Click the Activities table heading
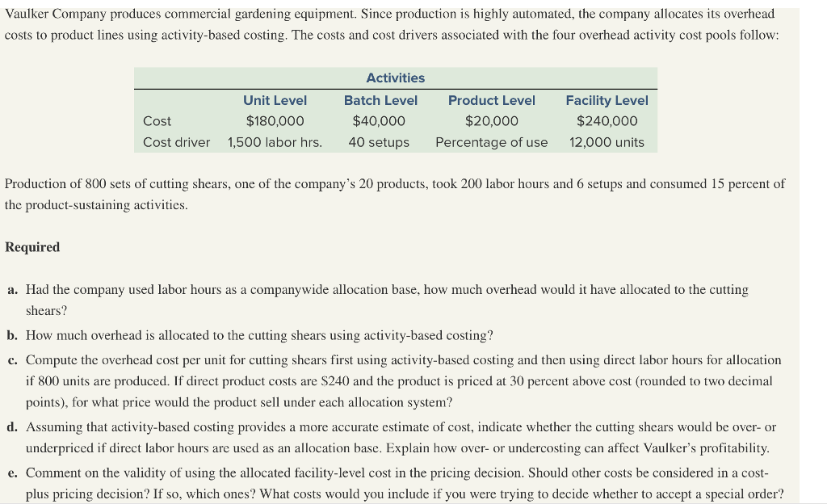The width and height of the screenshot is (827, 504). pyautogui.click(x=395, y=78)
